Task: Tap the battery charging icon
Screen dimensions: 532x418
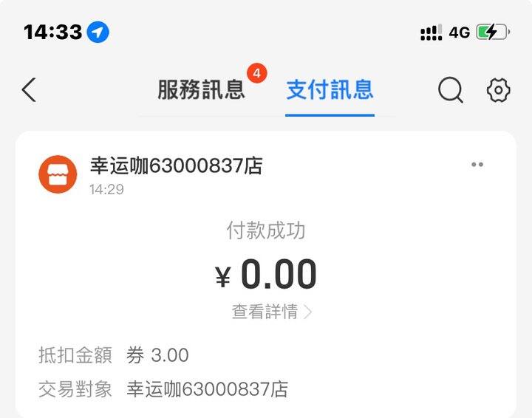Action: coord(493,32)
